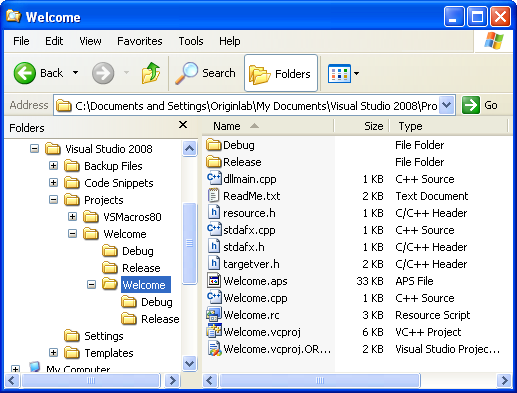Go back with the green Back arrow
This screenshot has height=393, width=517.
point(25,73)
